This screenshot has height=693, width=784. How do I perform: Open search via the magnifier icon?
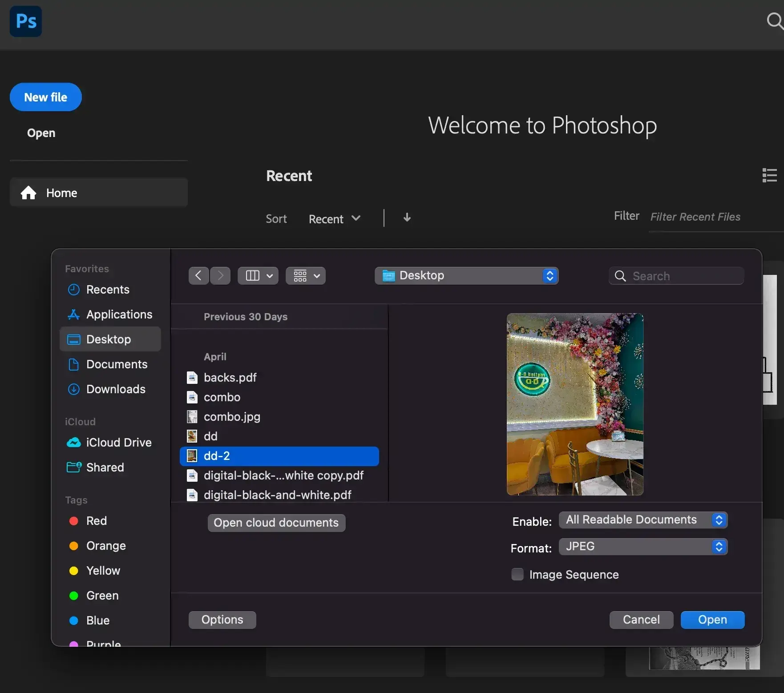773,20
